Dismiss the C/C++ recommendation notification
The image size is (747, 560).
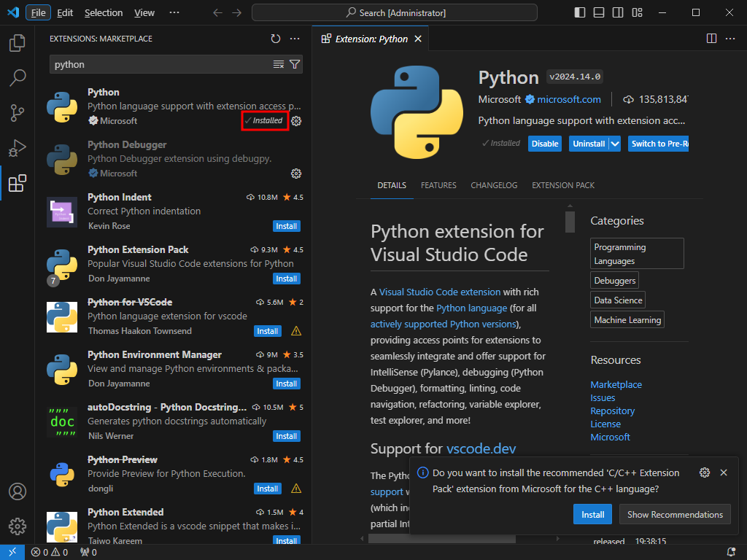pyautogui.click(x=724, y=472)
